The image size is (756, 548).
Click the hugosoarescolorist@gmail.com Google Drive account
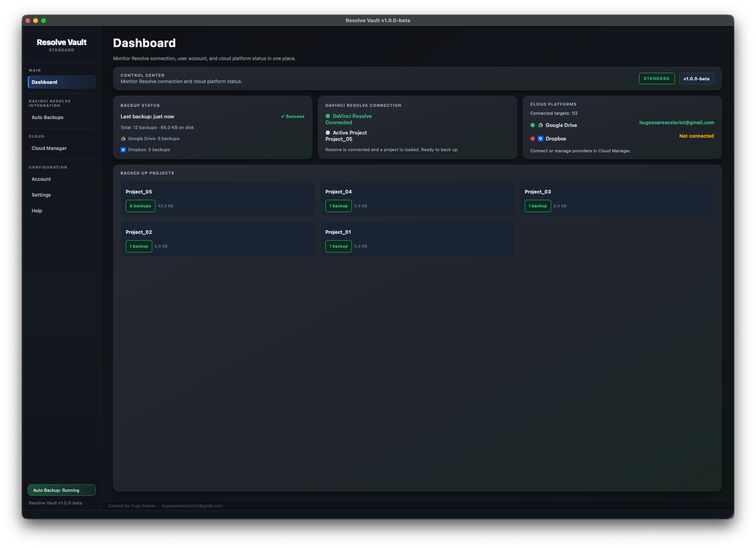coord(677,122)
